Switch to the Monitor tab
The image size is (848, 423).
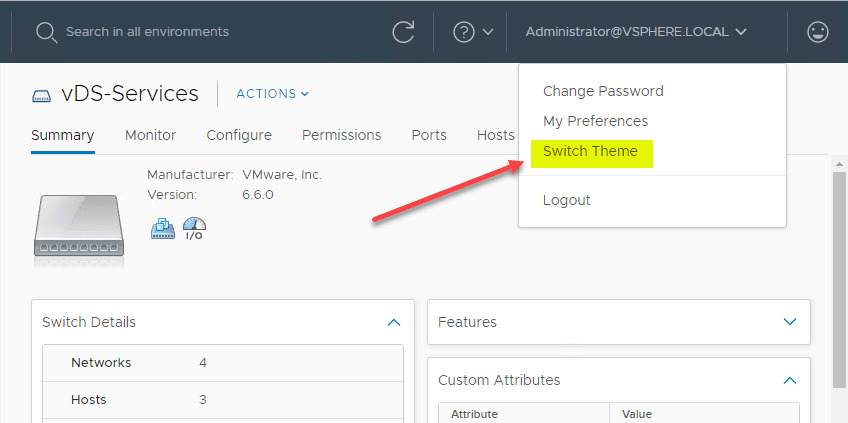point(150,135)
